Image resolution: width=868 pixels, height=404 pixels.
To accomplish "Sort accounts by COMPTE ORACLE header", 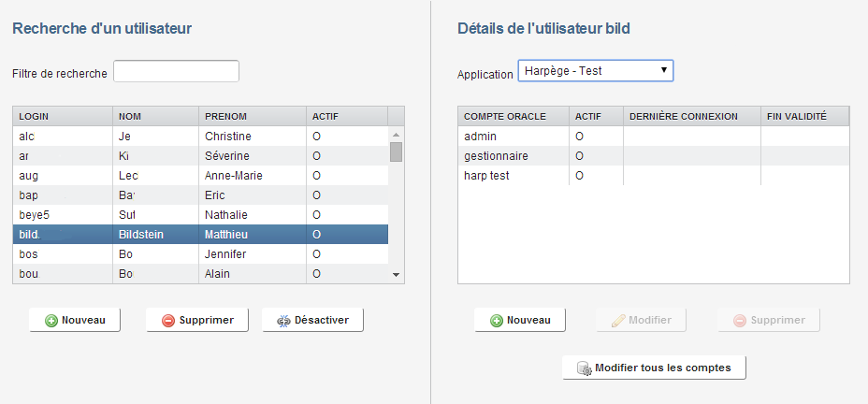I will (513, 116).
